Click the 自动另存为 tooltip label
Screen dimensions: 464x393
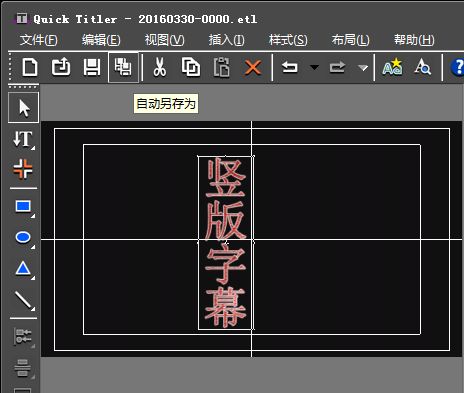(166, 104)
